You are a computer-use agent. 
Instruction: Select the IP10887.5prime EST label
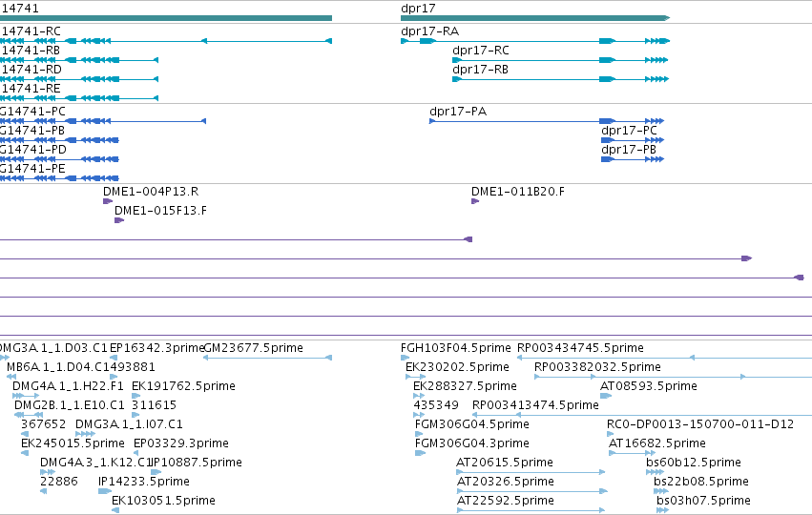tap(197, 463)
